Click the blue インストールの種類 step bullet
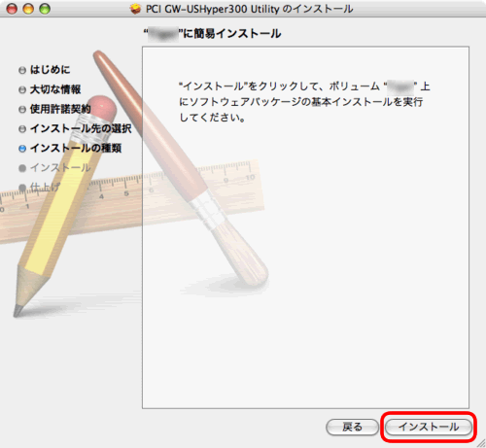Viewport: 486px width, 448px height. pyautogui.click(x=22, y=149)
